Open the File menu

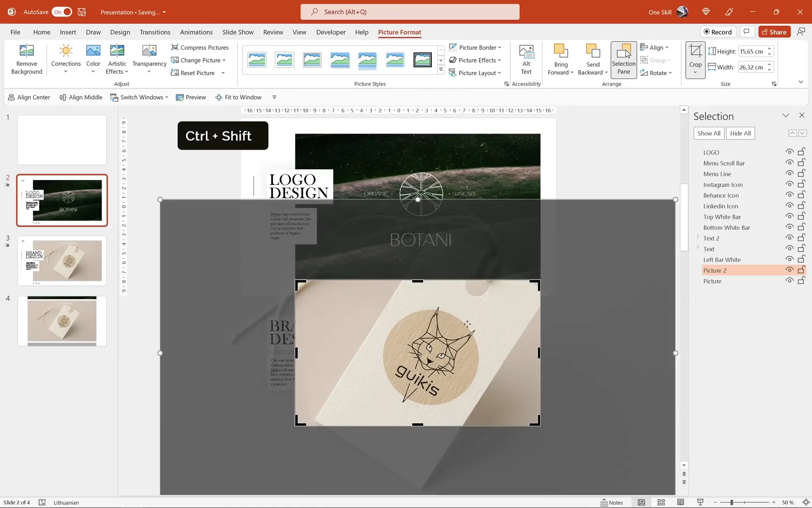point(15,32)
